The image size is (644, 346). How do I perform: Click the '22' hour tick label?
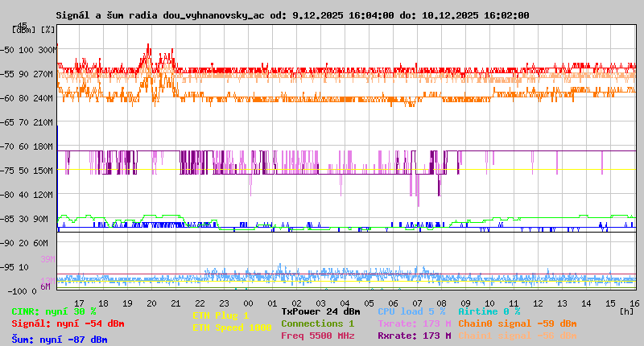[x=200, y=303]
